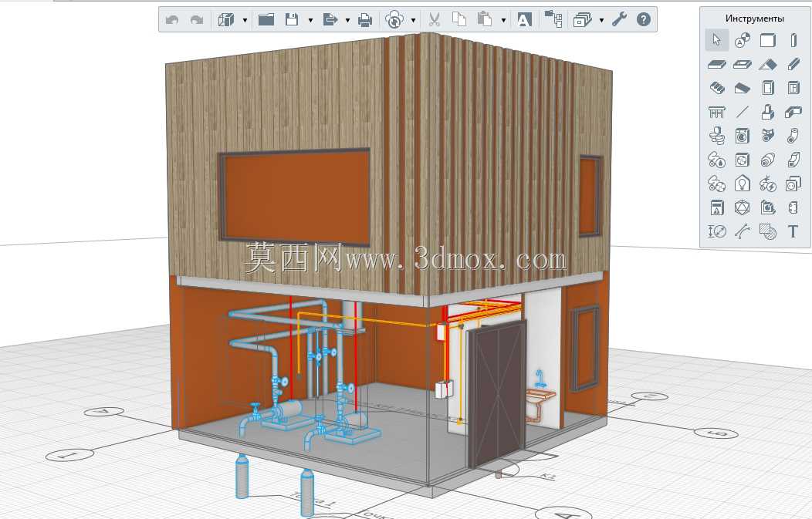Select the Room tool
This screenshot has height=519, width=812.
point(768,207)
